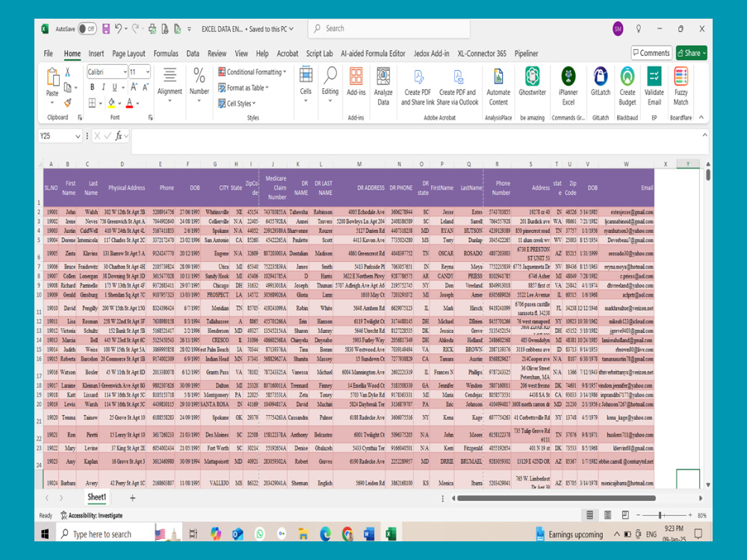747x560 pixels.
Task: Open the Pipeliner tab
Action: [x=526, y=53]
